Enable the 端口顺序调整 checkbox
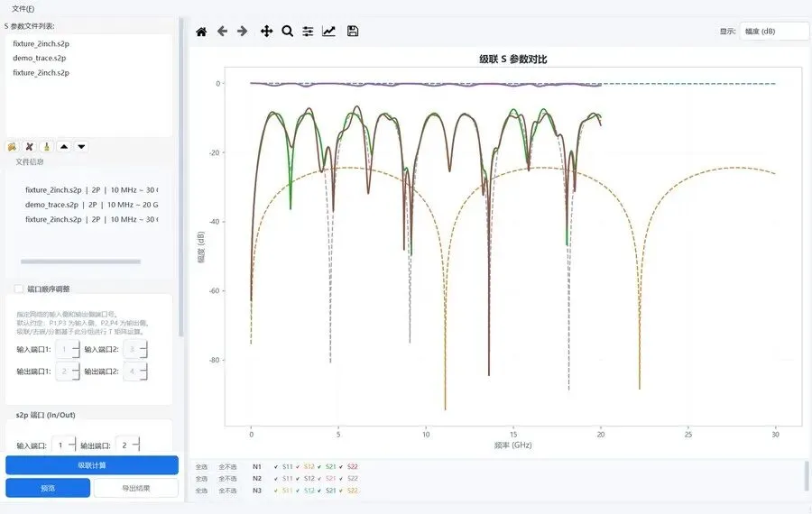The image size is (812, 514). pyautogui.click(x=19, y=289)
